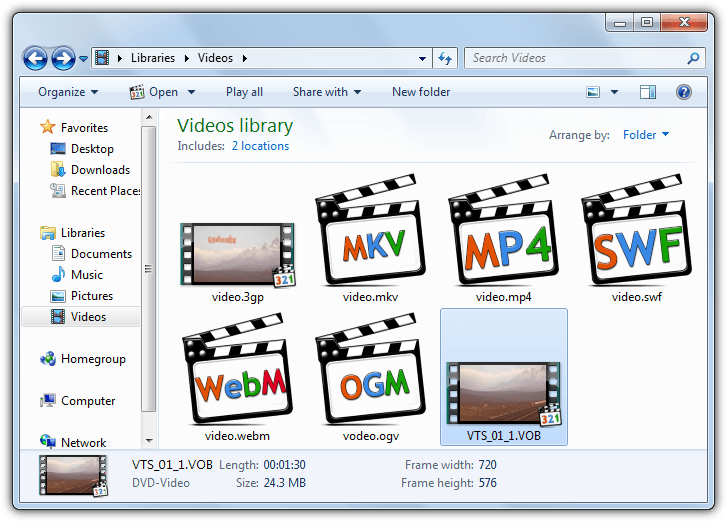This screenshot has width=727, height=521.
Task: Open the Share with menu
Action: (x=327, y=92)
